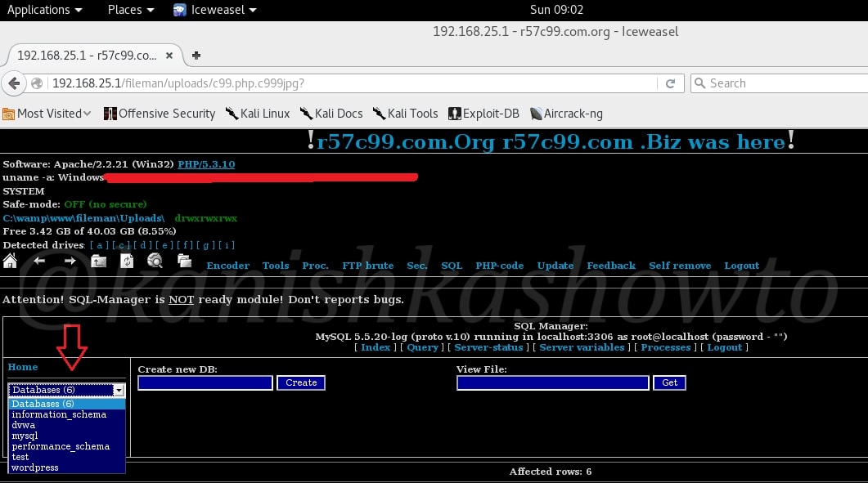Viewport: 868px width, 483px height.
Task: Click Logout link in SQL Manager
Action: [725, 347]
